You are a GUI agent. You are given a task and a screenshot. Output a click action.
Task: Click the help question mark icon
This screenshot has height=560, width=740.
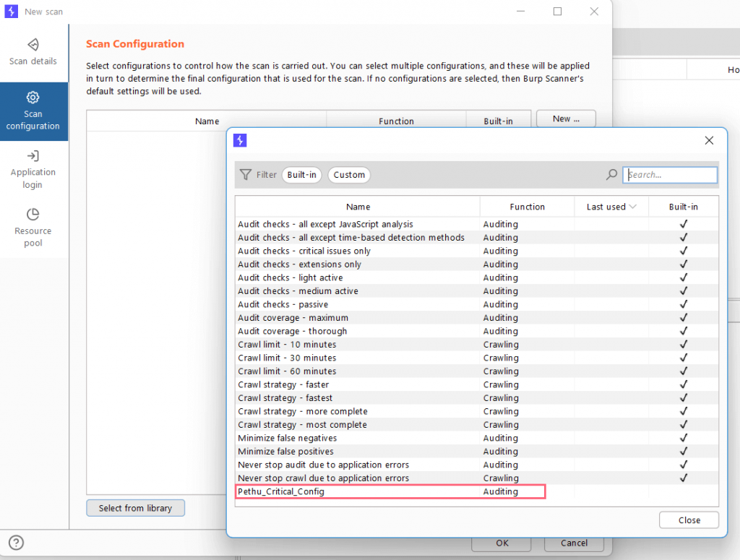click(16, 543)
